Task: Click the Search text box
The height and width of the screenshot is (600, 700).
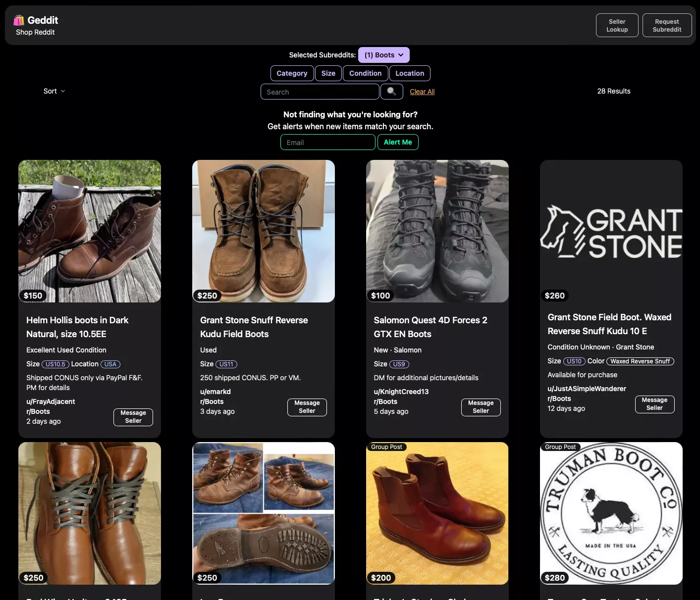Action: (320, 92)
